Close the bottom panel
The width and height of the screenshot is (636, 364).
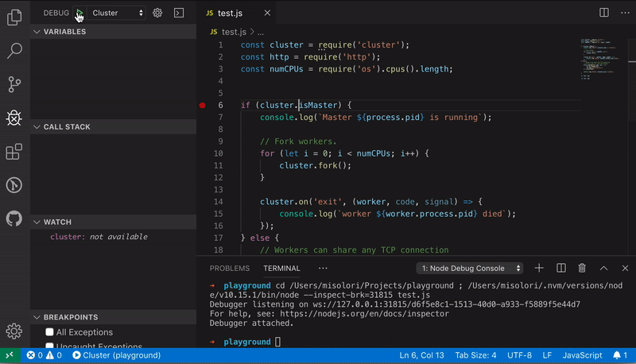[625, 268]
